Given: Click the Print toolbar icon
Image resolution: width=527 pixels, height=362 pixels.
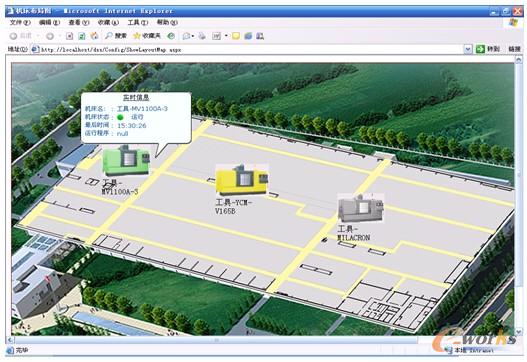Looking at the screenshot, I should tap(202, 36).
